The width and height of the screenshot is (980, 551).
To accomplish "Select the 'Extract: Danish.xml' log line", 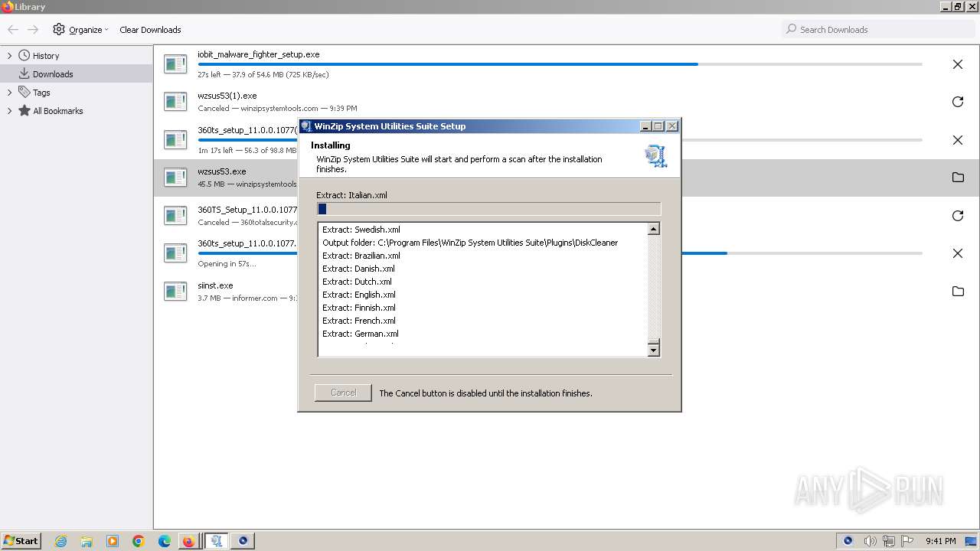I will [x=358, y=269].
